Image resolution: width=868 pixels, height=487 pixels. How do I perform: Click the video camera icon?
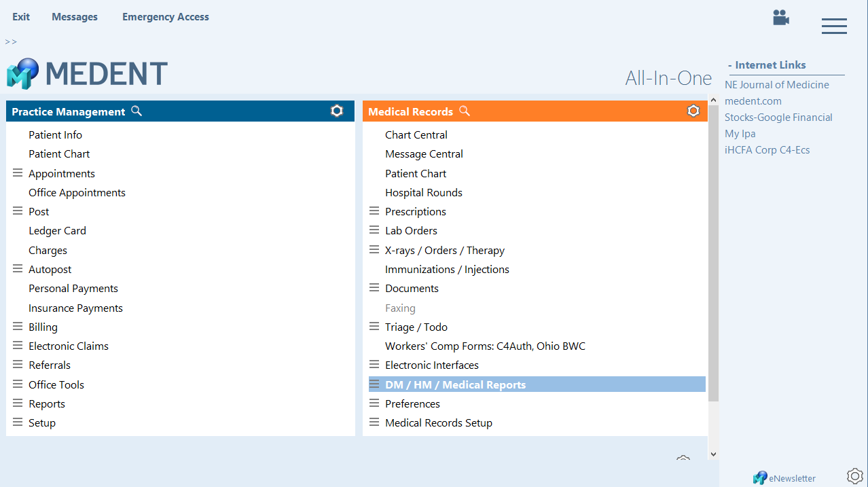pyautogui.click(x=780, y=18)
